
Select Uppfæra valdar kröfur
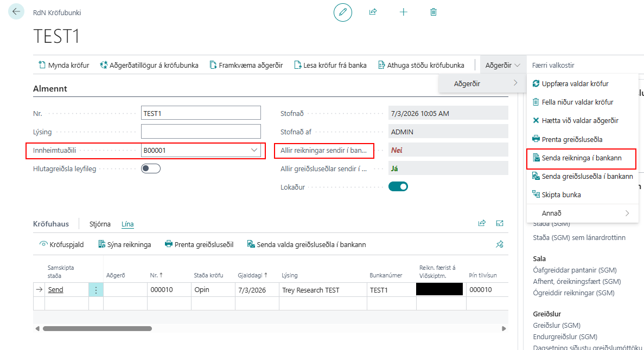click(582, 83)
